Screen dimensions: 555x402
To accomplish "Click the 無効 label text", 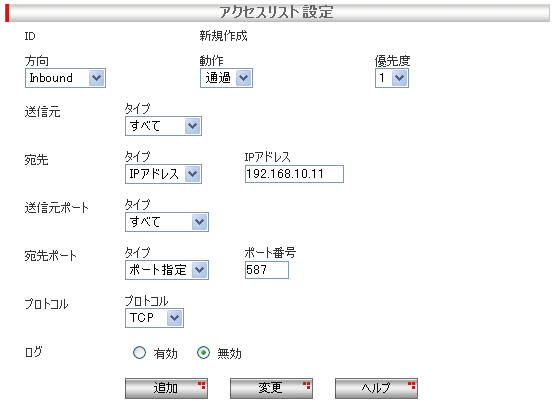I will point(229,354).
